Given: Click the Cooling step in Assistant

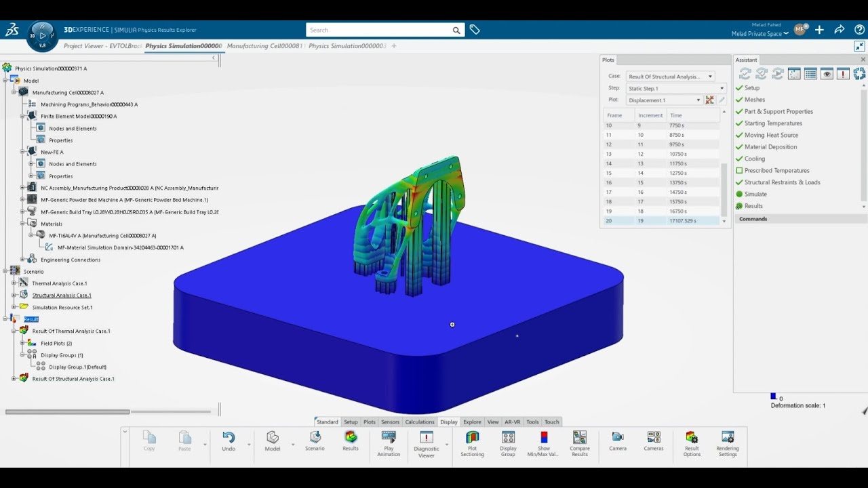Looking at the screenshot, I should tap(755, 159).
